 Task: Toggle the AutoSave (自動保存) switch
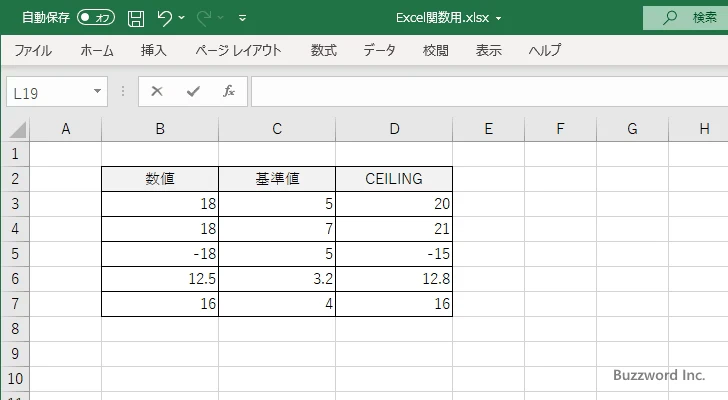(x=96, y=18)
